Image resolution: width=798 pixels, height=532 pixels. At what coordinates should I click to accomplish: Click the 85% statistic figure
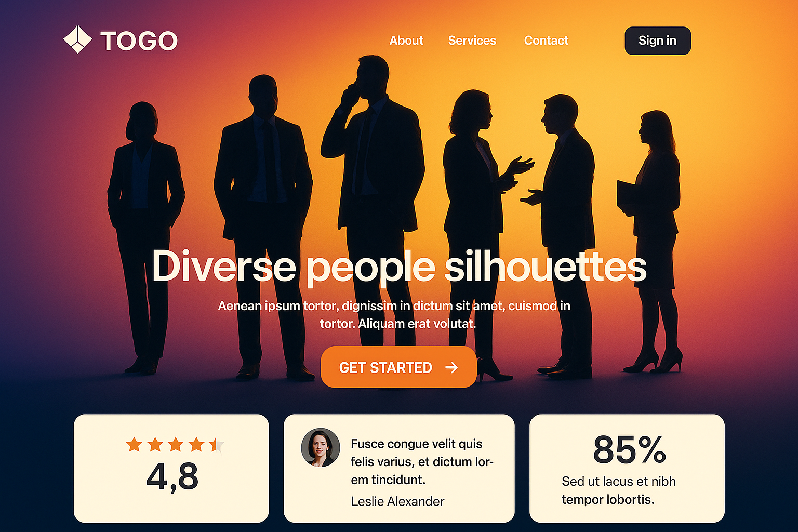tap(629, 449)
